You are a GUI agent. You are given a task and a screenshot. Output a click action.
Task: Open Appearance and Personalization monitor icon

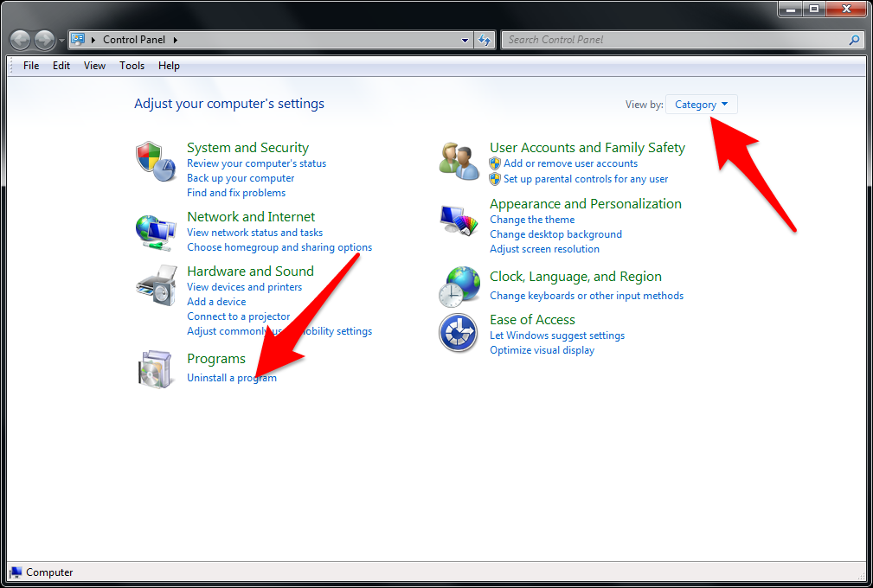coord(459,222)
